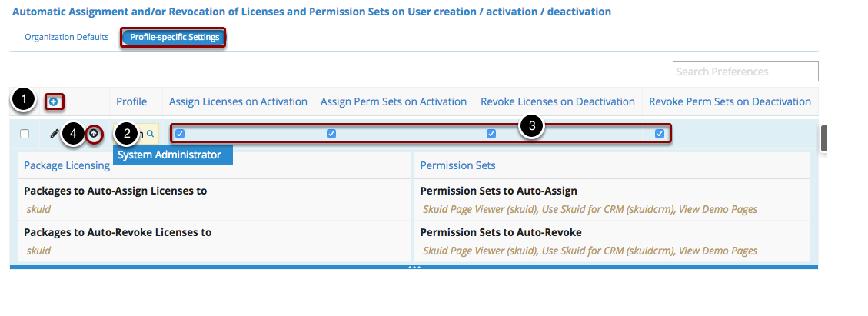Click the pencil edit row icon
Screen dimensions: 868x316
(x=55, y=134)
